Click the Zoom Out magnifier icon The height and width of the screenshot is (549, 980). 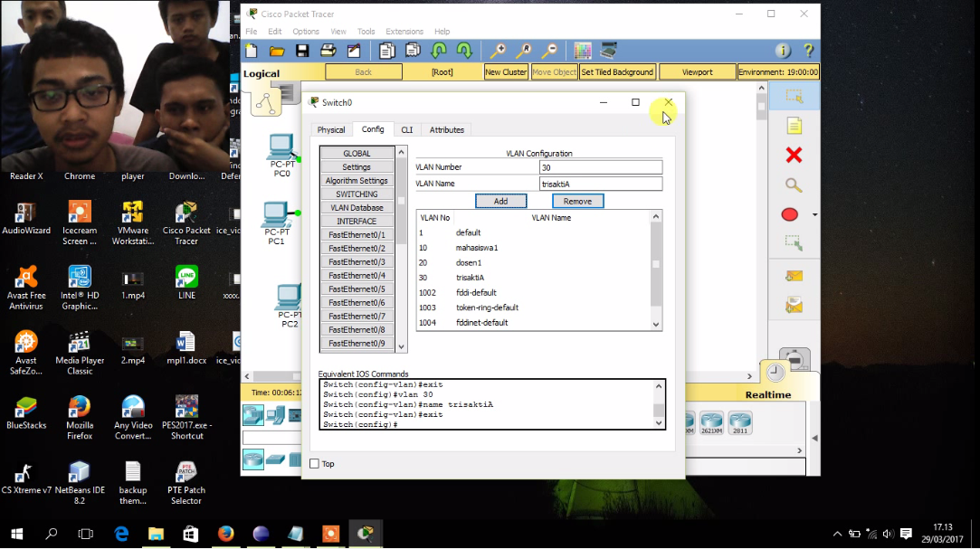pyautogui.click(x=549, y=51)
